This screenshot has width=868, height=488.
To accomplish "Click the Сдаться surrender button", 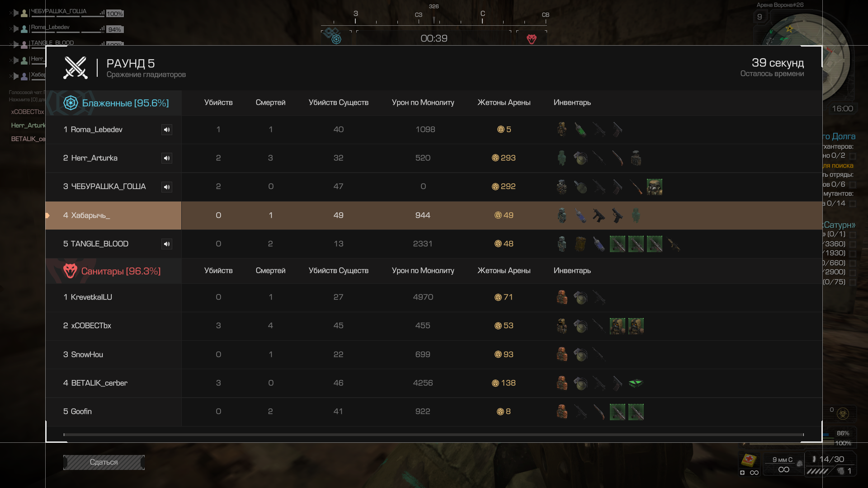I will [x=104, y=462].
